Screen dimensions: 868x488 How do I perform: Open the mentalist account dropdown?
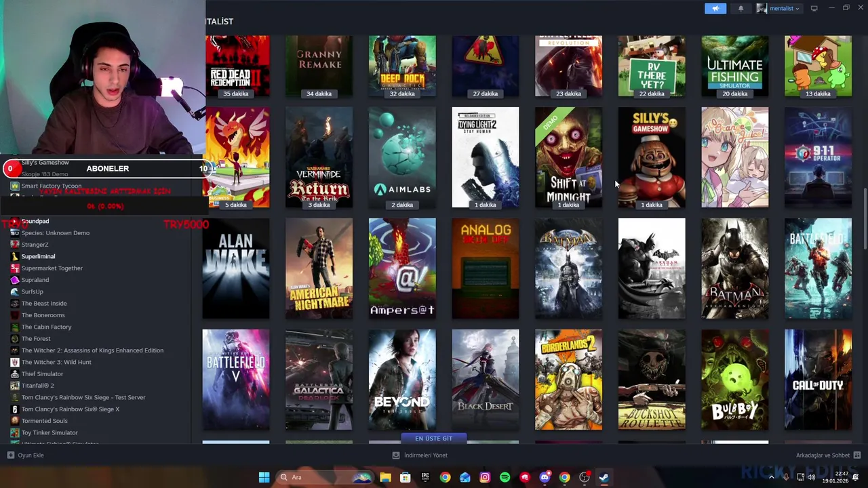778,8
